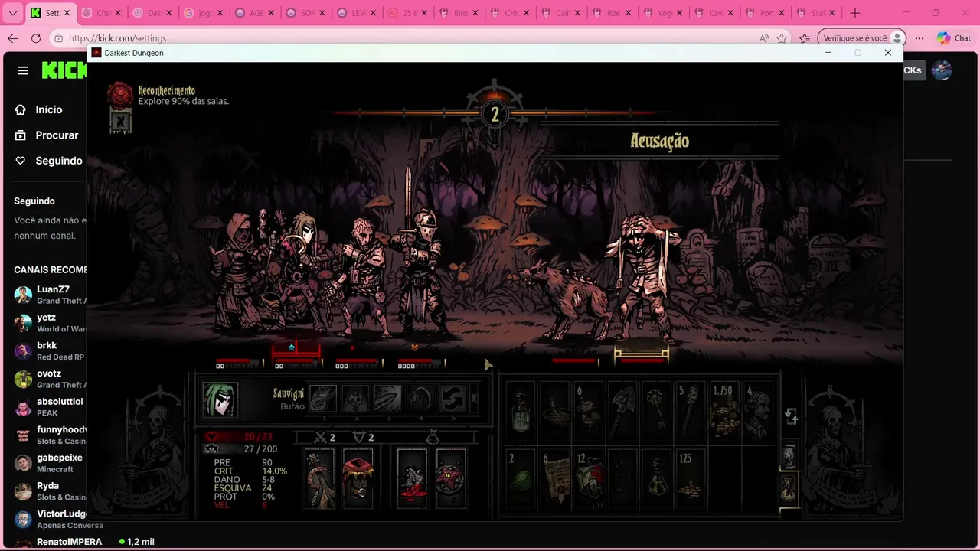The image size is (980, 551).
Task: Open Procurar in Kick sidebar
Action: click(x=47, y=135)
